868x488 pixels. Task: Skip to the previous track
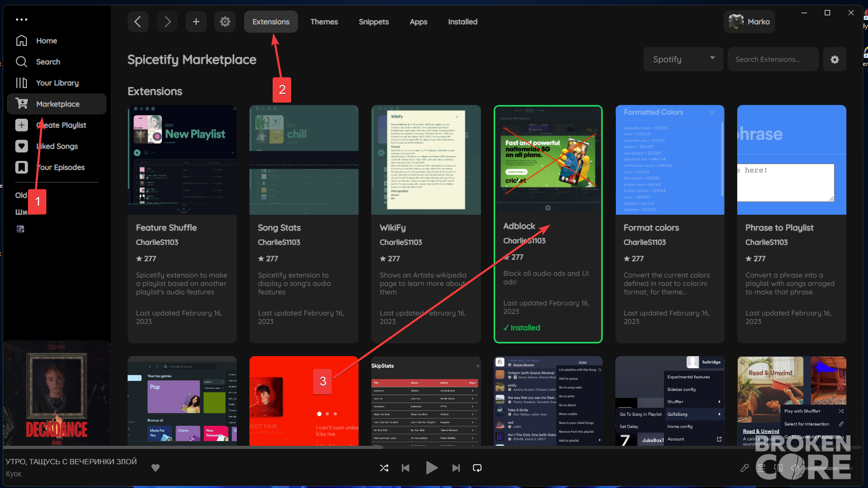point(406,468)
